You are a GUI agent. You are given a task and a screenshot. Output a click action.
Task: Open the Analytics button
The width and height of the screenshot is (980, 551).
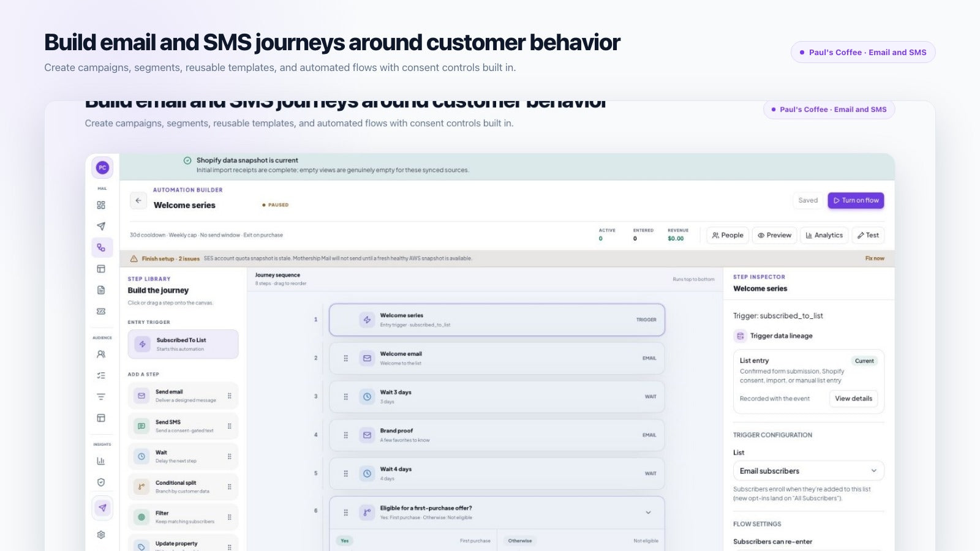pos(824,235)
